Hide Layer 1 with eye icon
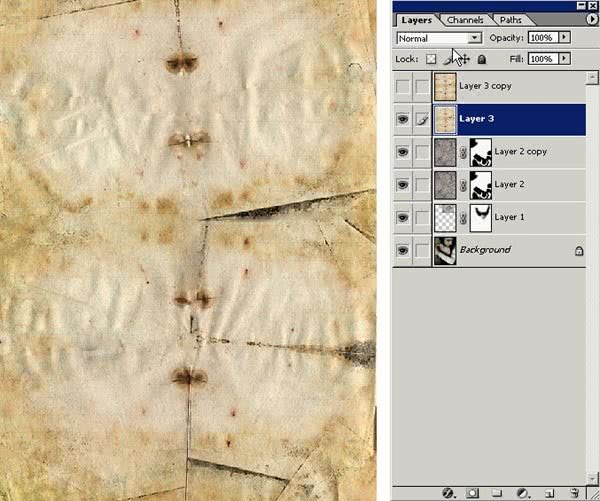This screenshot has height=501, width=600. coord(404,217)
